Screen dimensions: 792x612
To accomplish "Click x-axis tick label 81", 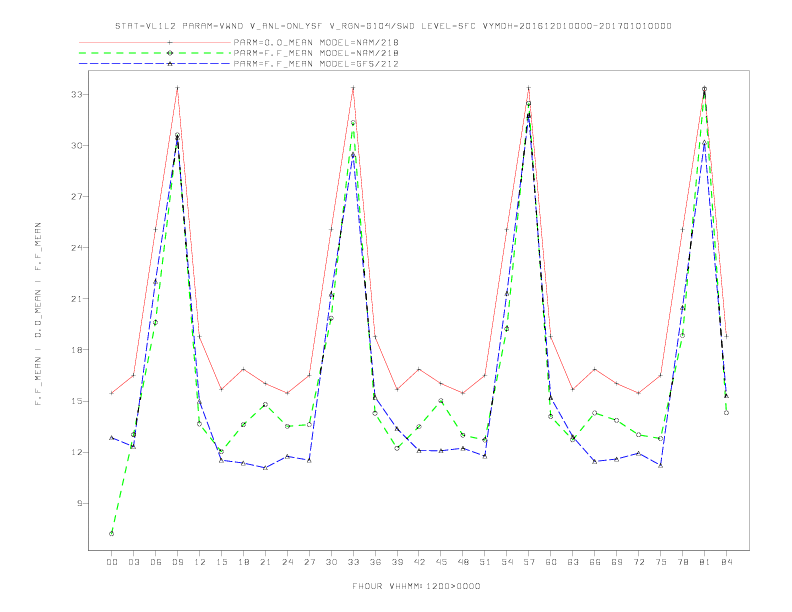I will coord(705,562).
